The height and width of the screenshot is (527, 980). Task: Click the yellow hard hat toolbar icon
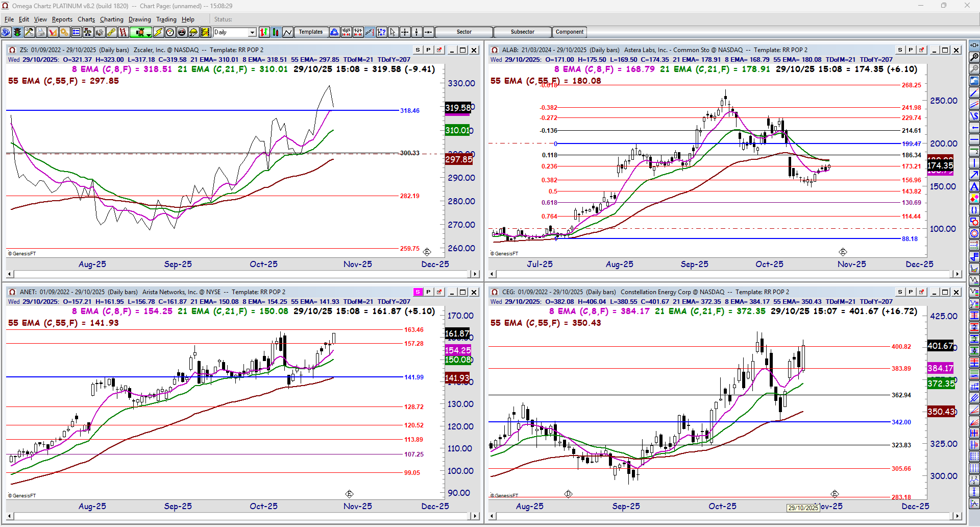193,32
